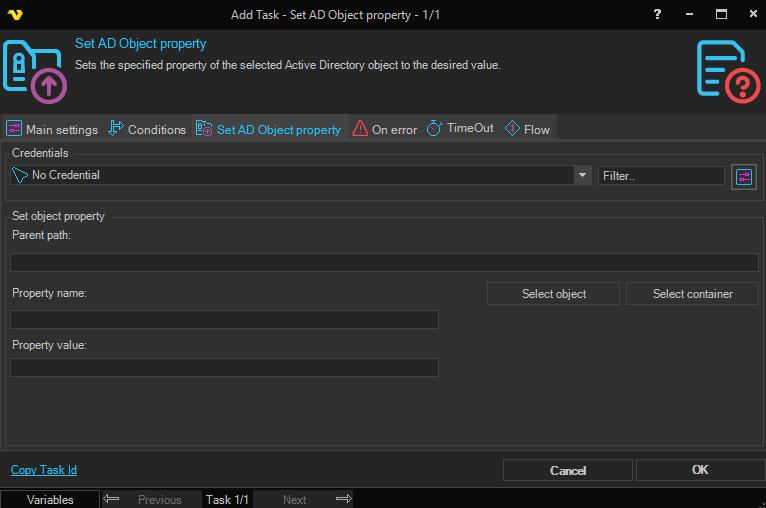Click the next task right arrow icon
This screenshot has height=508, width=766.
click(x=343, y=499)
